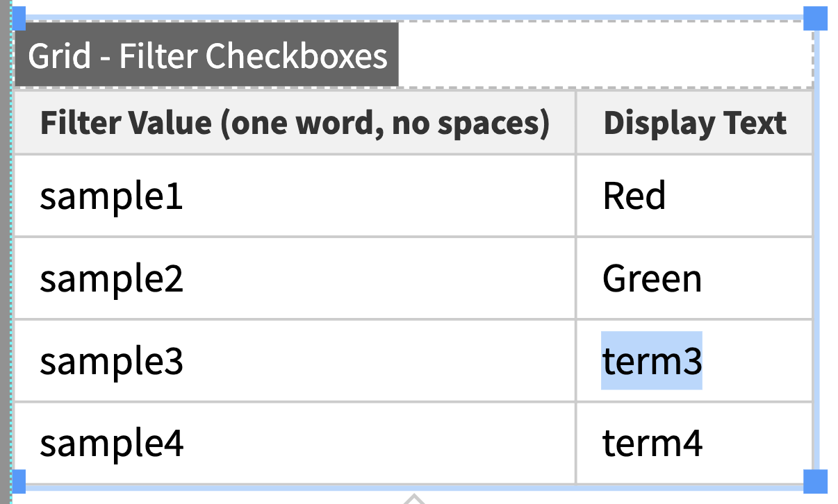This screenshot has height=504, width=838.
Task: Click the Filter Value column header
Action: pos(295,123)
